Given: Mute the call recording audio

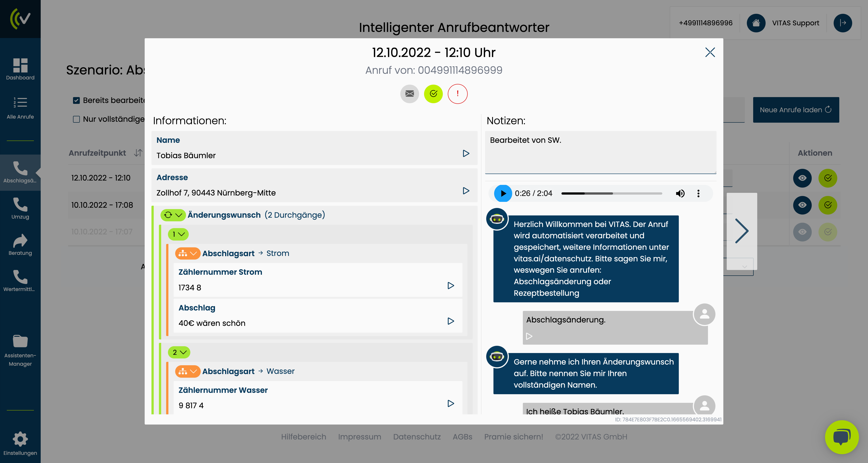Looking at the screenshot, I should pyautogui.click(x=680, y=193).
